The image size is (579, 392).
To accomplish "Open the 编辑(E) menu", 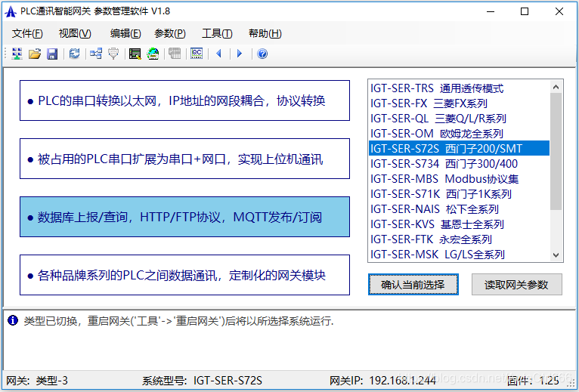I will [125, 33].
